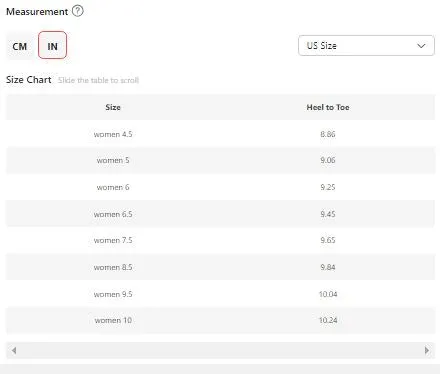440x374 pixels.
Task: Select the women 6 size row
Action: tap(220, 187)
